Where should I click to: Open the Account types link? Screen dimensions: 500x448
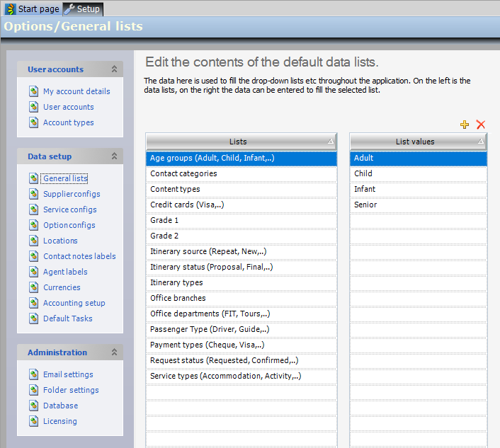(68, 122)
